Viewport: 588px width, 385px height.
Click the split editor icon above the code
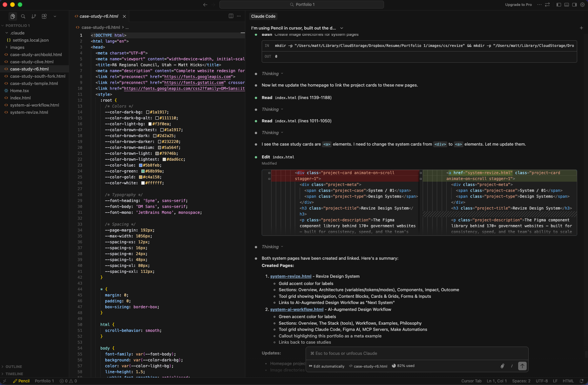coord(231,16)
